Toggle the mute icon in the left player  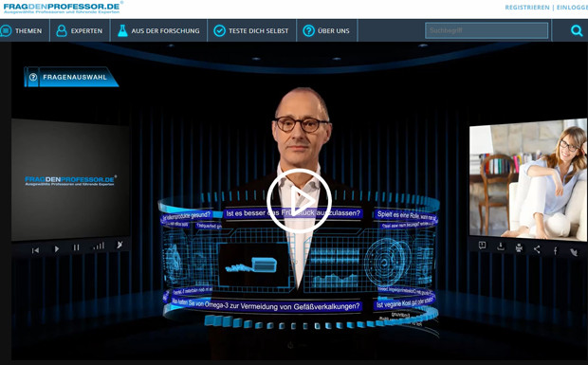(119, 245)
